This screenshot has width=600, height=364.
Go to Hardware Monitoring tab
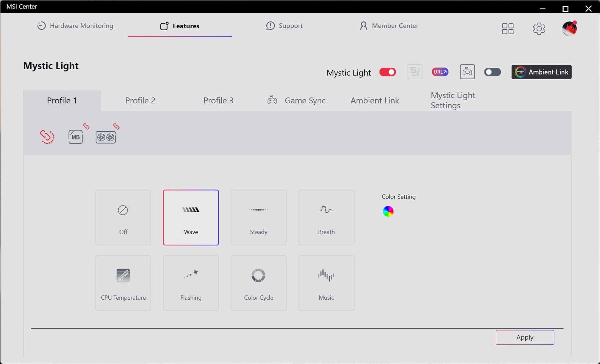75,26
